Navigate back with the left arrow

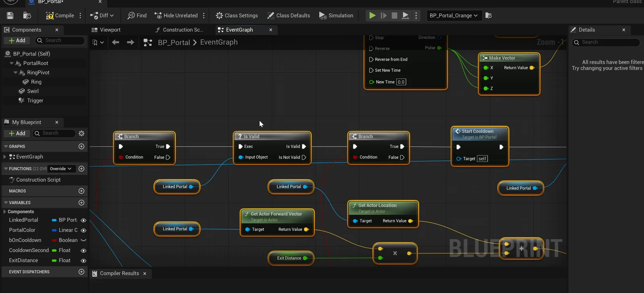116,42
